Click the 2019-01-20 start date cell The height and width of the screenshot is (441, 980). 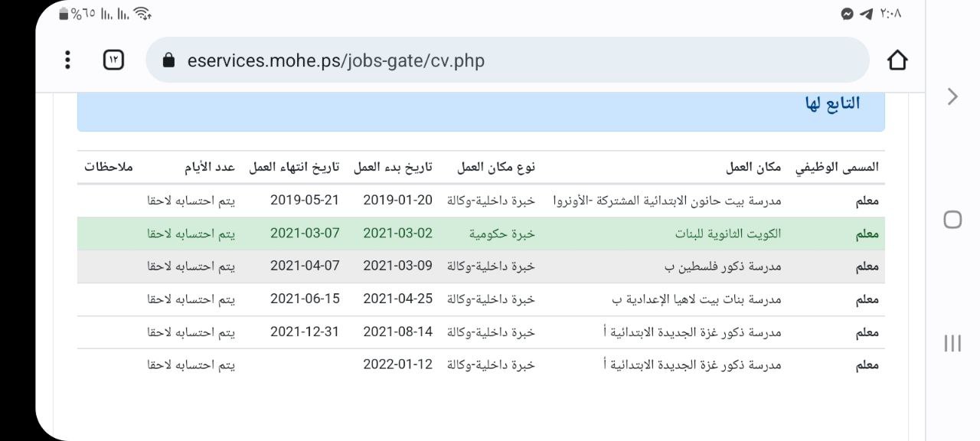coord(397,201)
